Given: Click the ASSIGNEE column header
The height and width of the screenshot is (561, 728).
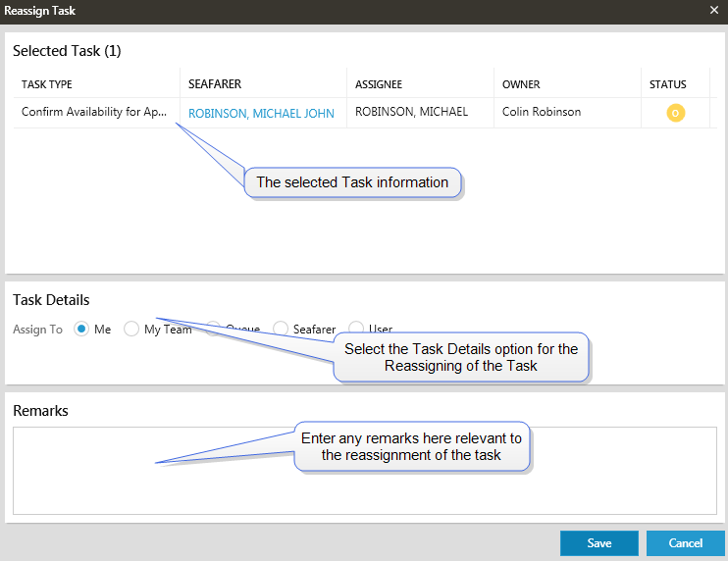Looking at the screenshot, I should point(379,84).
